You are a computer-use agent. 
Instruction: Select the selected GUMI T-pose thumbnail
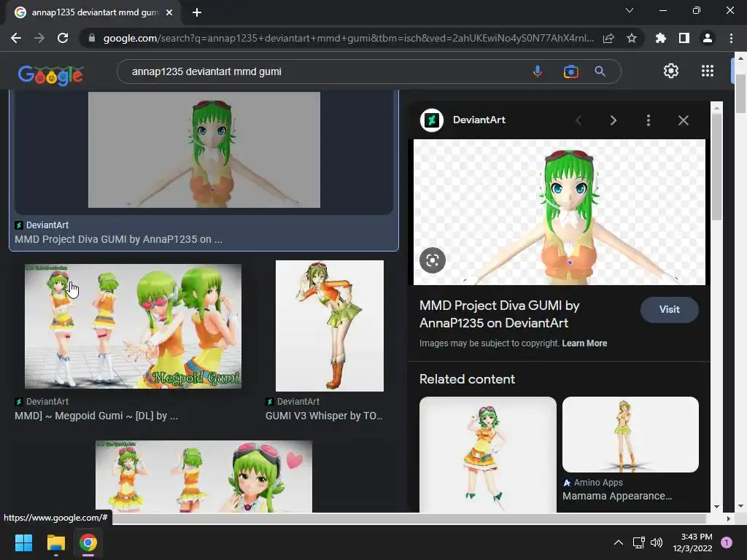pos(204,149)
